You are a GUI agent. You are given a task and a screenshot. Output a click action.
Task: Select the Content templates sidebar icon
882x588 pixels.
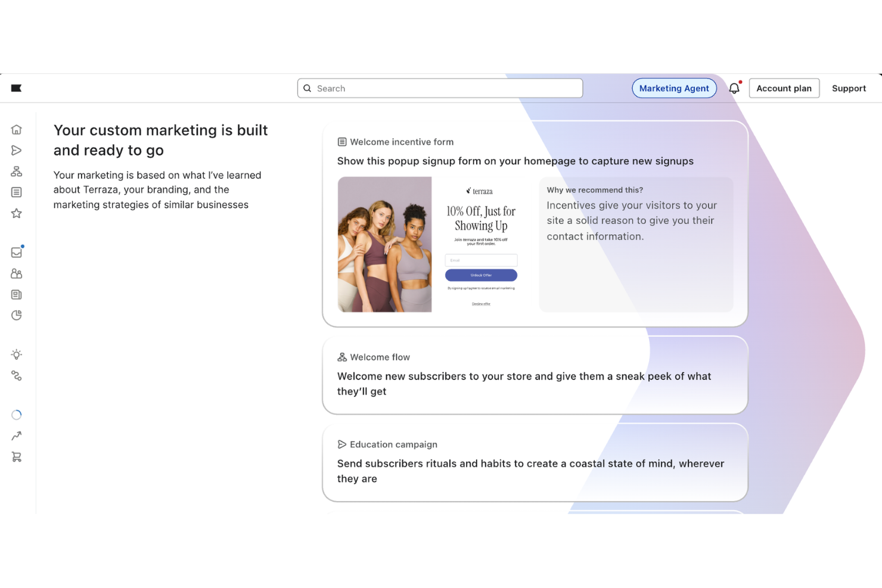(17, 294)
